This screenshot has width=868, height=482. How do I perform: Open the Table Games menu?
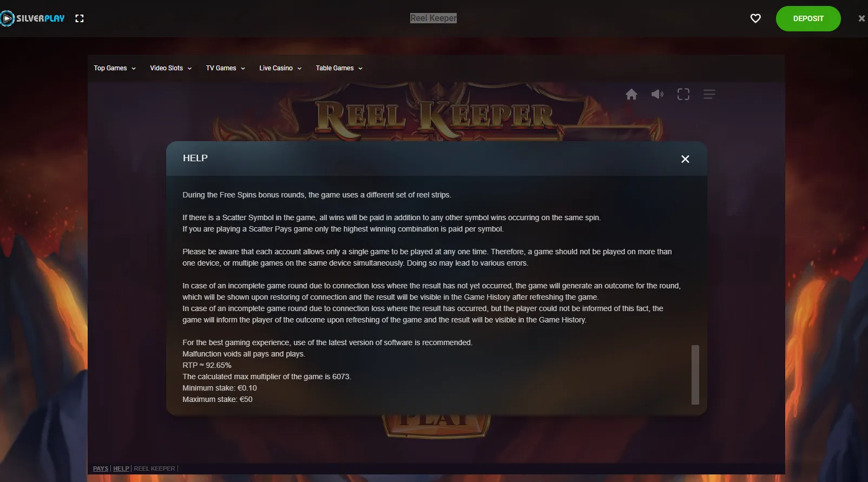click(339, 68)
